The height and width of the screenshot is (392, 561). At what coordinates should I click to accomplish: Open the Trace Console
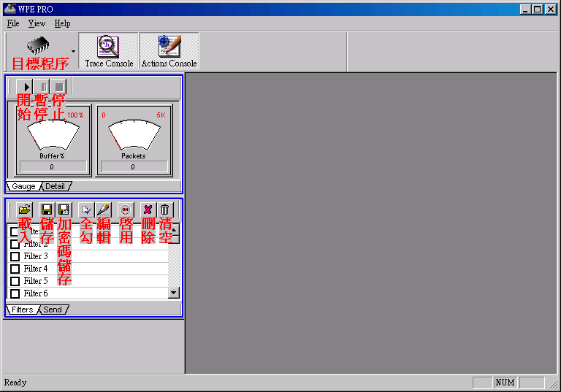coord(109,51)
